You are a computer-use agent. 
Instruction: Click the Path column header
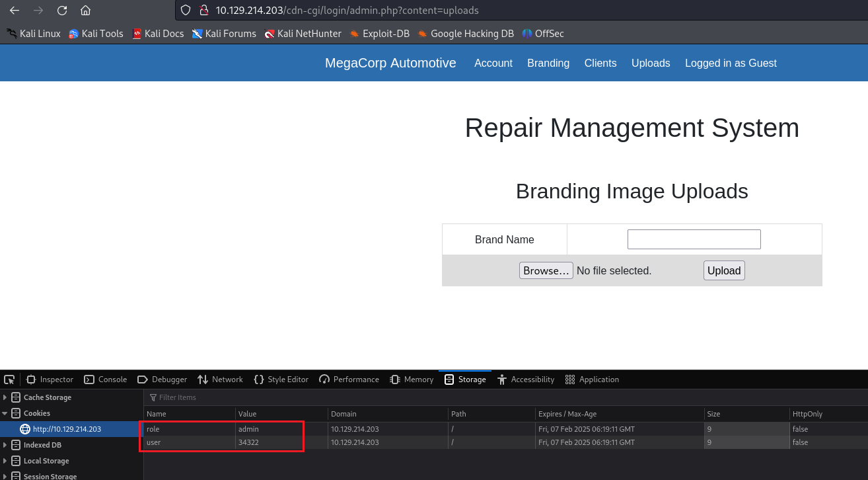(x=492, y=414)
